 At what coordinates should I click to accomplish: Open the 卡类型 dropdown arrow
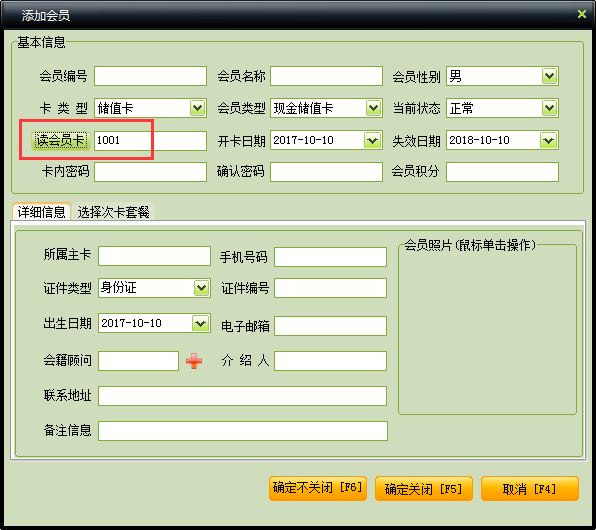point(198,108)
